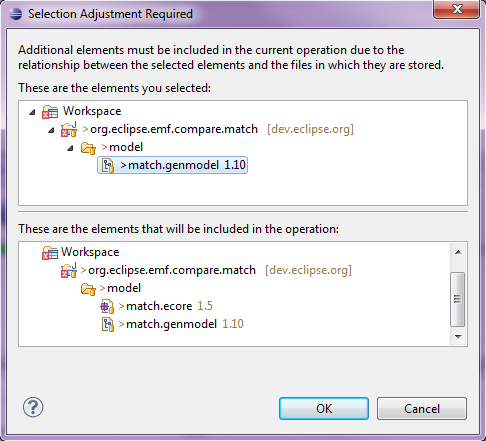This screenshot has width=486, height=441.
Task: Click the model folder icon in the upper tree
Action: (88, 148)
